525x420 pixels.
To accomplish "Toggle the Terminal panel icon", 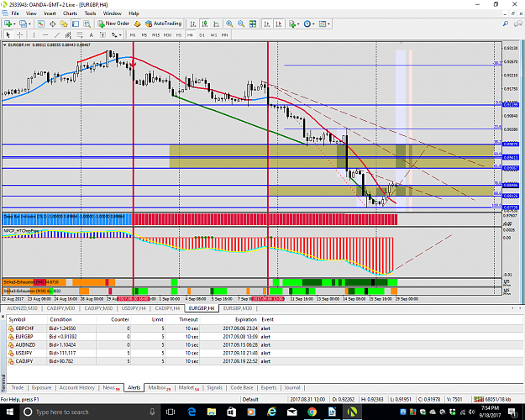I will tap(76, 24).
